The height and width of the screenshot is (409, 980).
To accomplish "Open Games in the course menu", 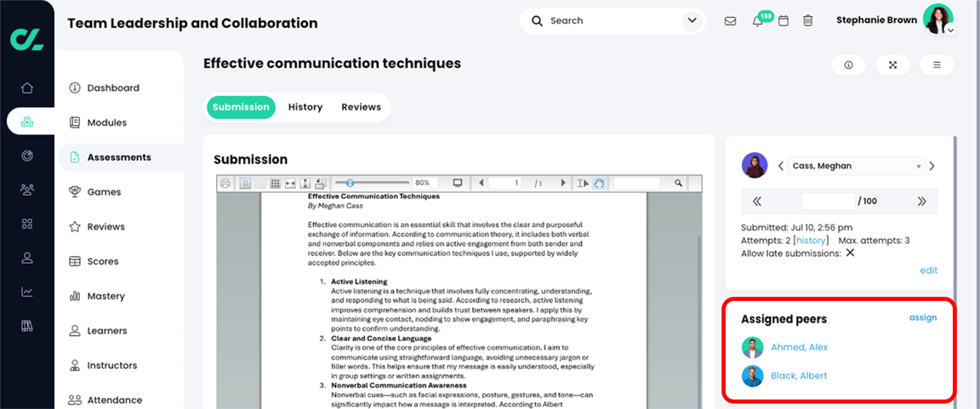I will tap(104, 192).
